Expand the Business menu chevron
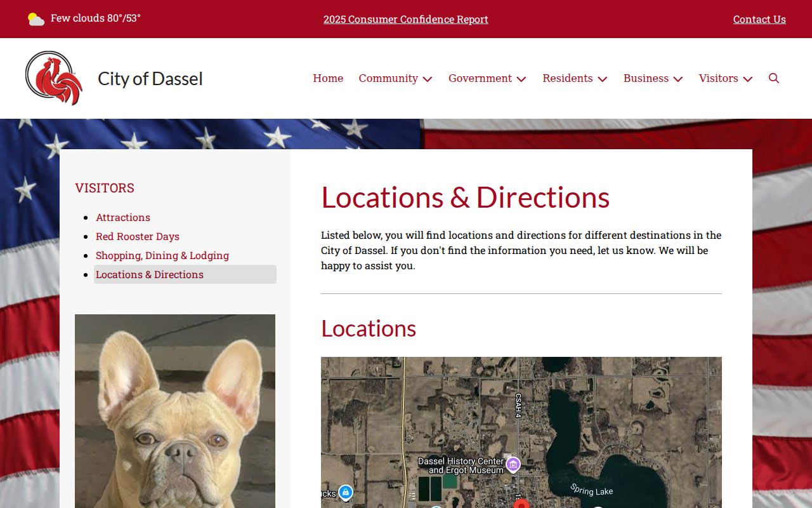The height and width of the screenshot is (508, 812). 678,79
